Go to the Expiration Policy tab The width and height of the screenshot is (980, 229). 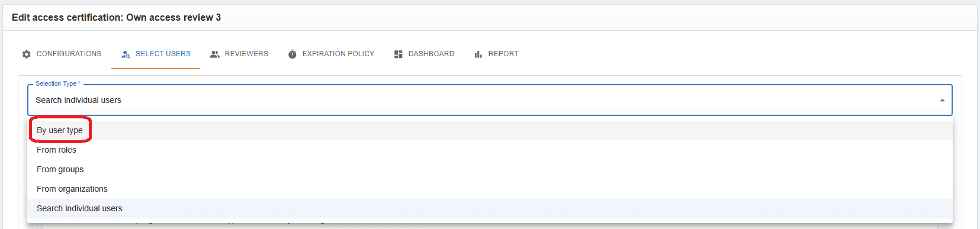pyautogui.click(x=331, y=54)
